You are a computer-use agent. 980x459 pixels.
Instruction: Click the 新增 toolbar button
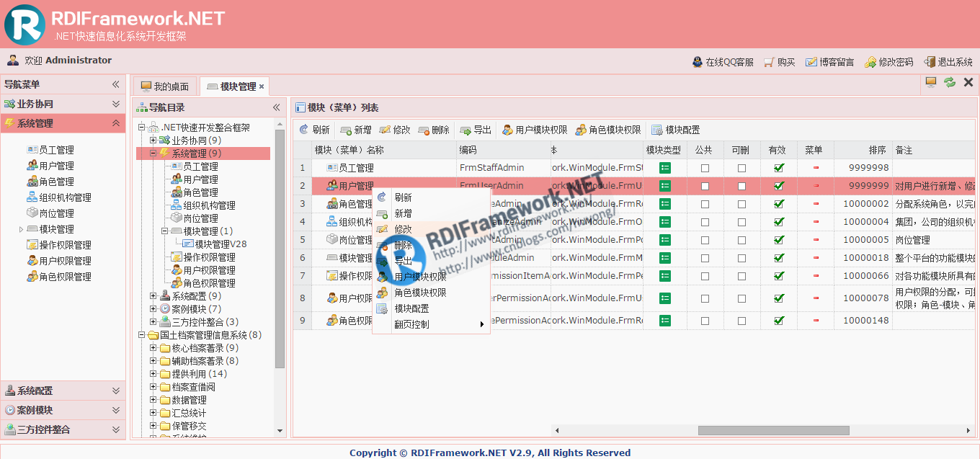pyautogui.click(x=356, y=130)
